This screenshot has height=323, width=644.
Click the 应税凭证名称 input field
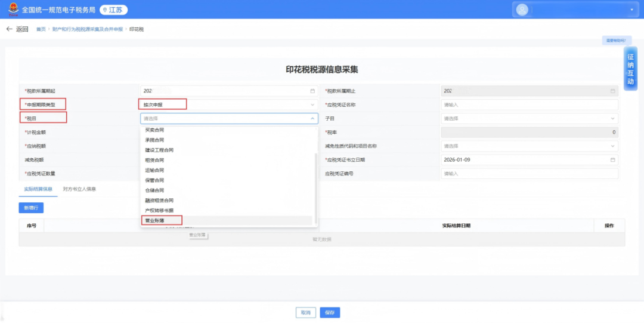point(529,104)
